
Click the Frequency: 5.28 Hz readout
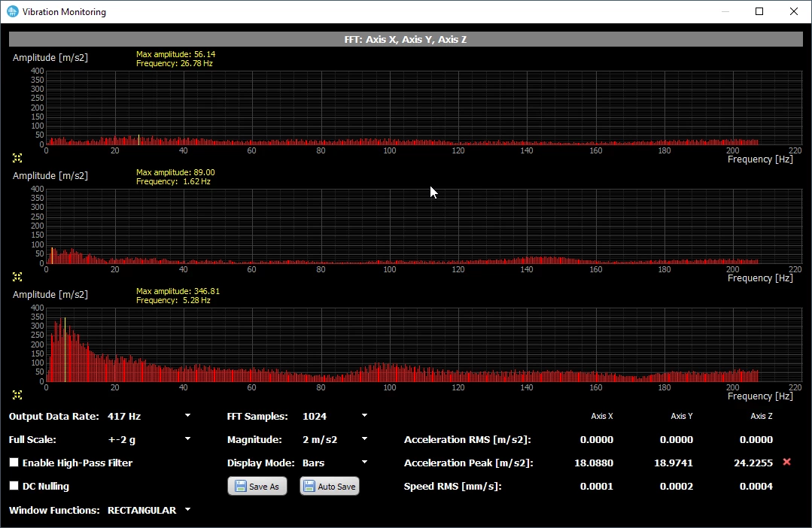pos(173,300)
